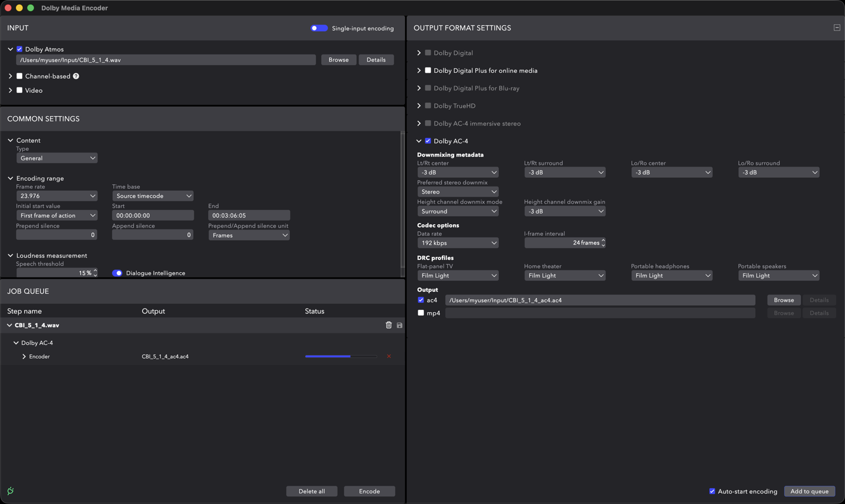This screenshot has width=845, height=504.
Task: Open the Data rate 192 kbps dropdown
Action: coord(458,243)
